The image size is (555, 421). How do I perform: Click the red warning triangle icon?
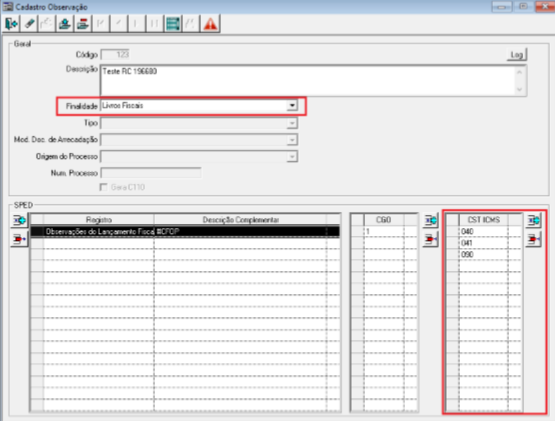click(210, 24)
